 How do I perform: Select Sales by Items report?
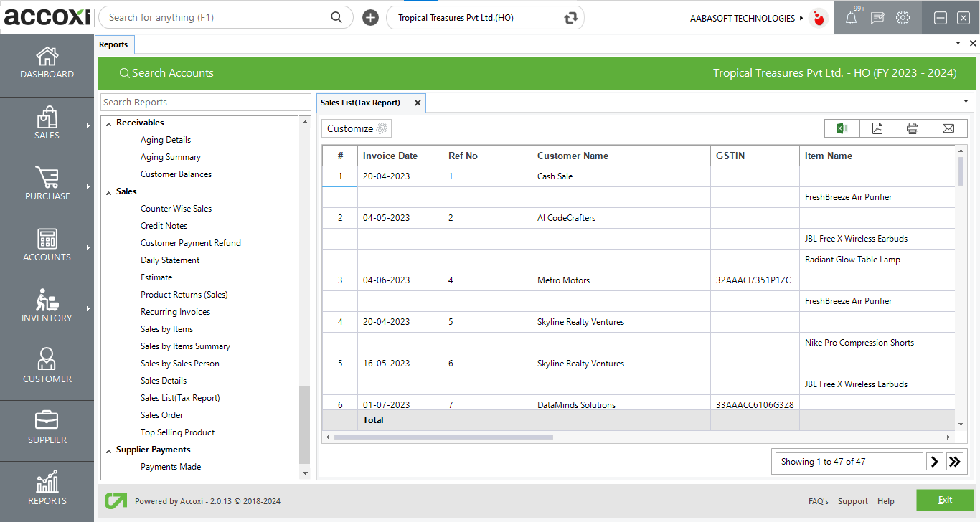click(x=166, y=329)
